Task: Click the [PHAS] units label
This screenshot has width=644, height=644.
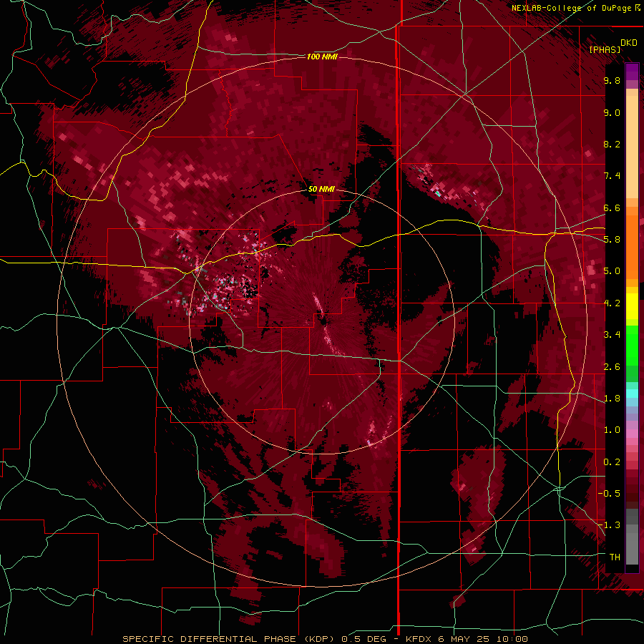Action: (x=605, y=49)
